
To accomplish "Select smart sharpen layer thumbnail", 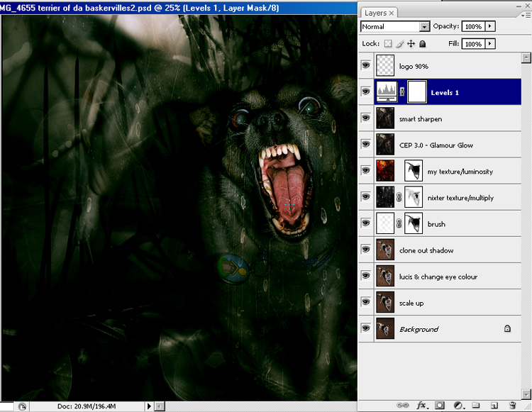I will point(385,118).
